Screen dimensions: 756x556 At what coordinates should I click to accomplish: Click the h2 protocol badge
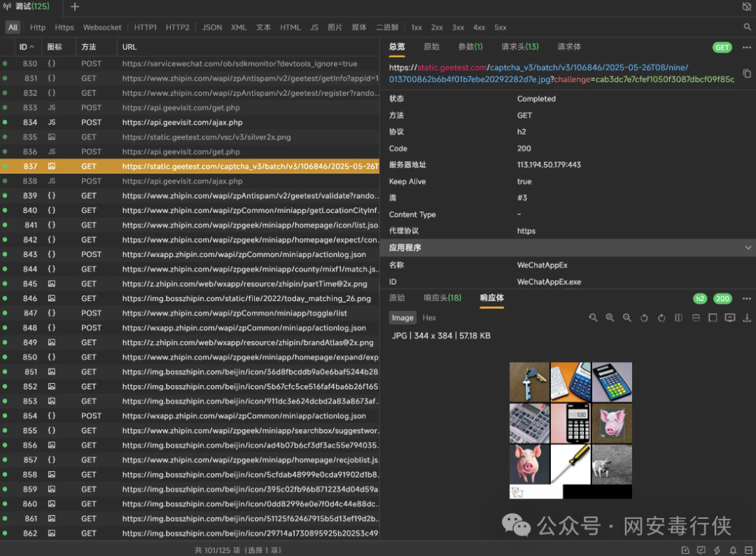coord(700,298)
